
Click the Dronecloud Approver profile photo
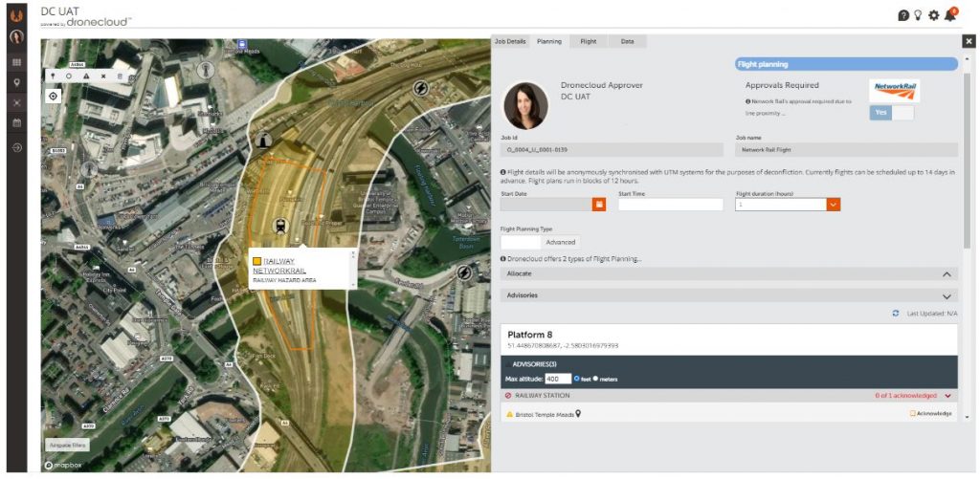526,105
